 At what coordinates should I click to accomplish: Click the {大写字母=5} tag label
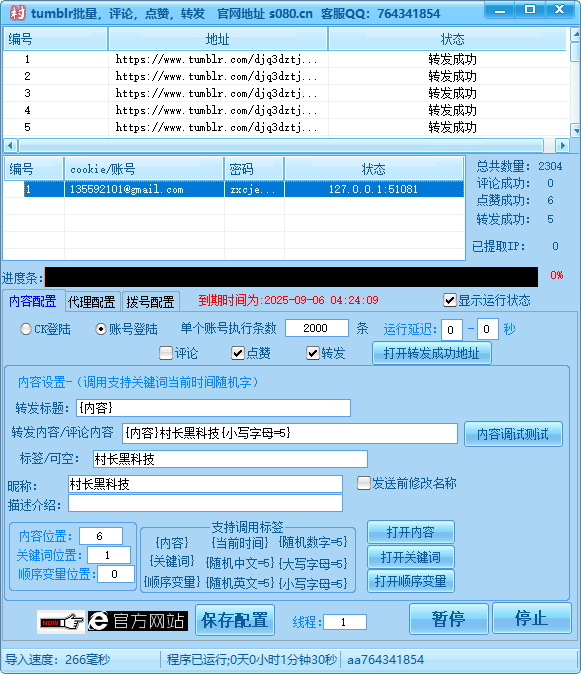(x=313, y=563)
